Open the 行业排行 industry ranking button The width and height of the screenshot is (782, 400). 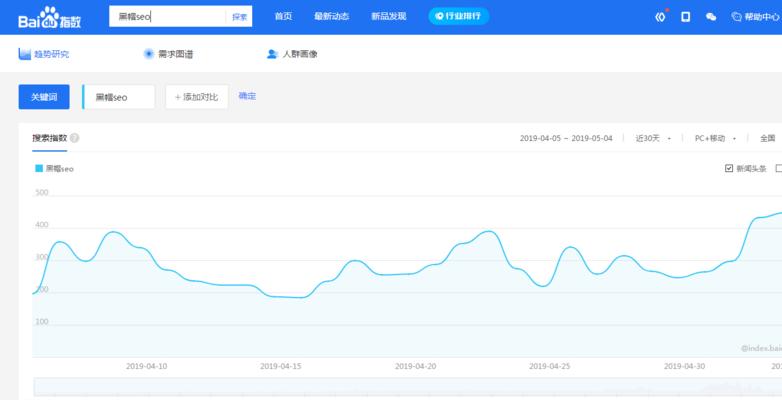pyautogui.click(x=458, y=16)
